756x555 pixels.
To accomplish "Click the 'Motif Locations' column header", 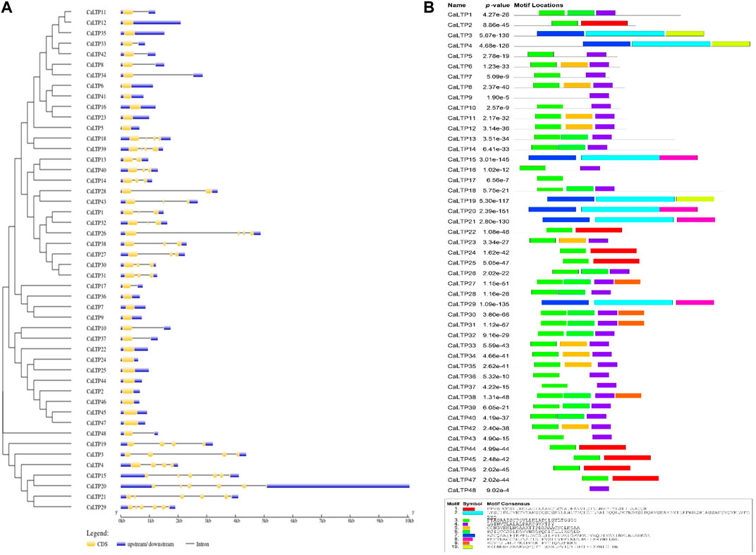I will pyautogui.click(x=539, y=6).
